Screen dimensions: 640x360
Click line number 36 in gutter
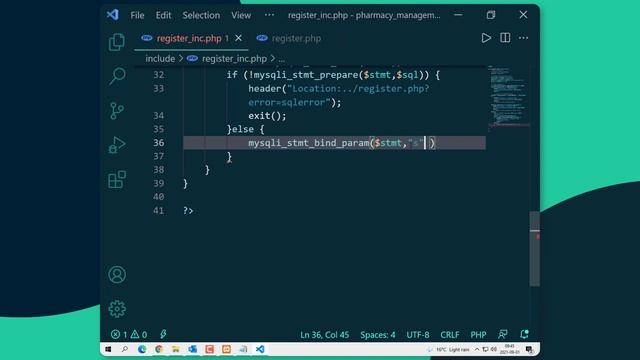click(x=159, y=143)
